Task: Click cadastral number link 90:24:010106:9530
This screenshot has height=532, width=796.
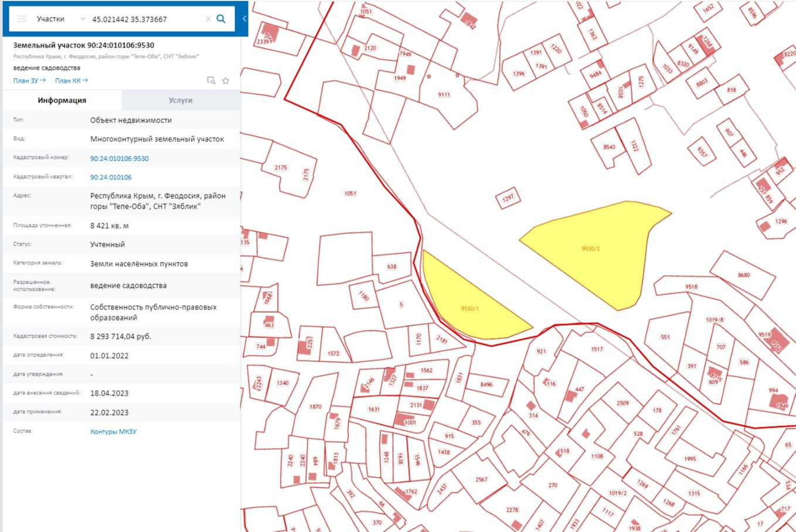Action: pos(119,158)
